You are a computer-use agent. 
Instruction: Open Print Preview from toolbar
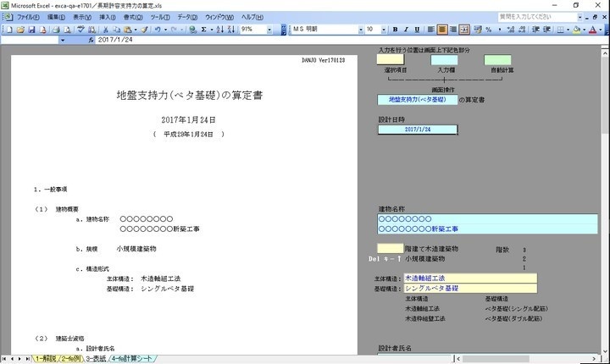[67, 30]
